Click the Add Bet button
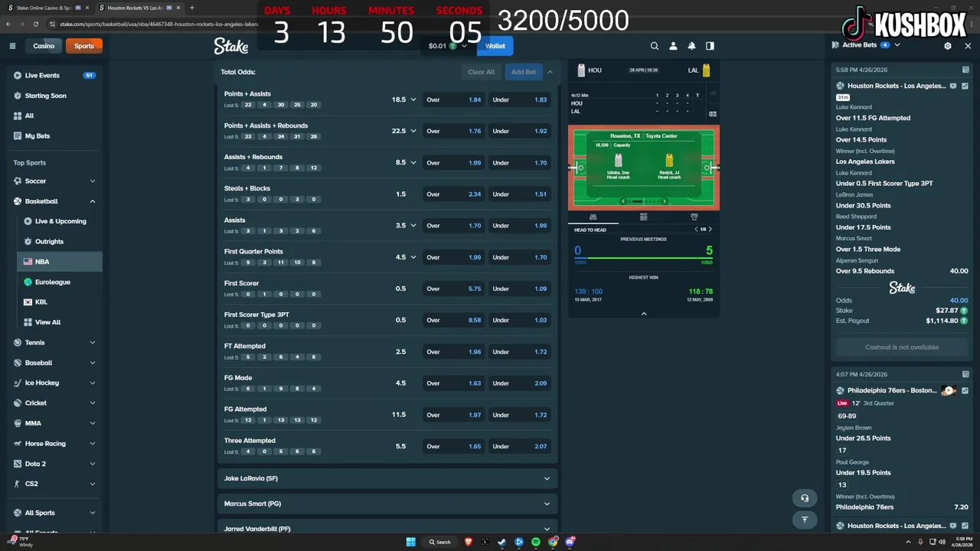 (524, 72)
